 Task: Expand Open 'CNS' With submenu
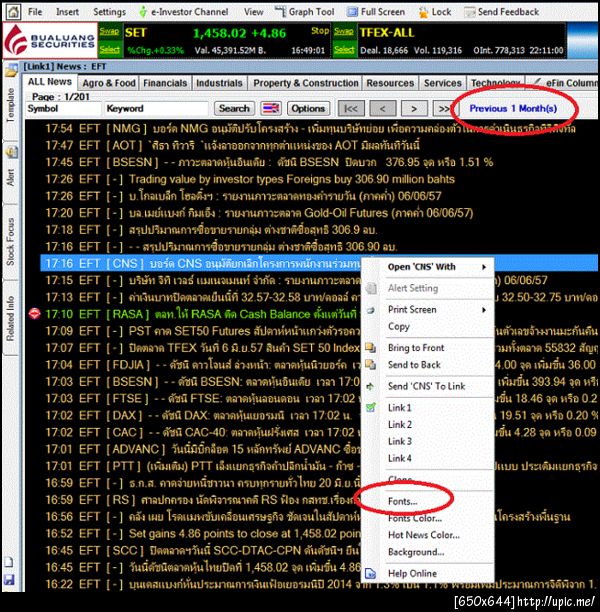coord(428,267)
